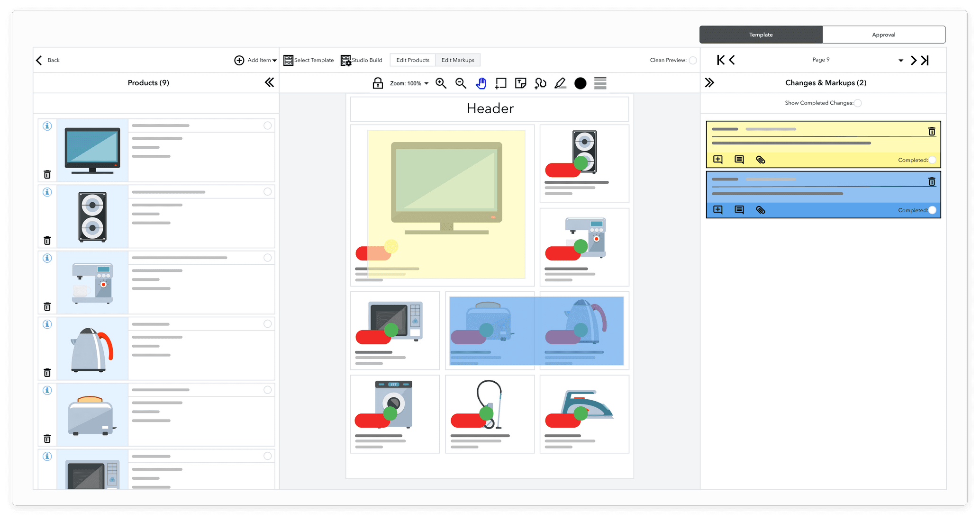Switch to Edit Products mode
980x520 pixels.
coord(412,60)
